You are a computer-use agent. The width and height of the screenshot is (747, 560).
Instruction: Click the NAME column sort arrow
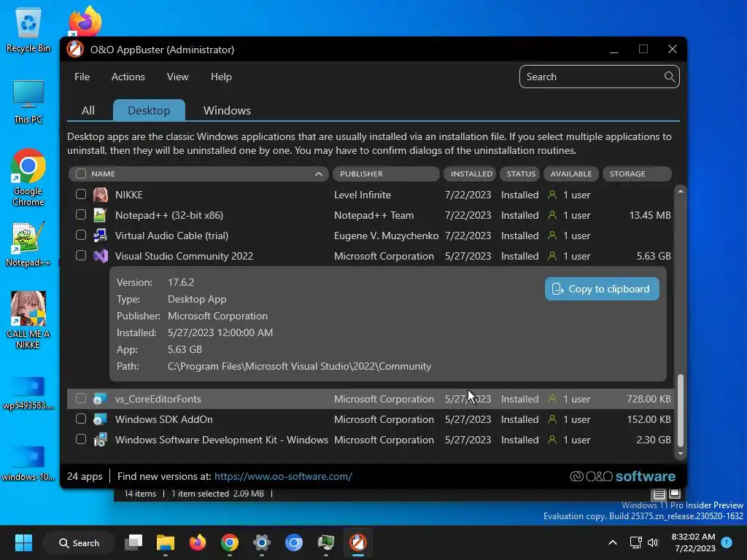coord(319,174)
